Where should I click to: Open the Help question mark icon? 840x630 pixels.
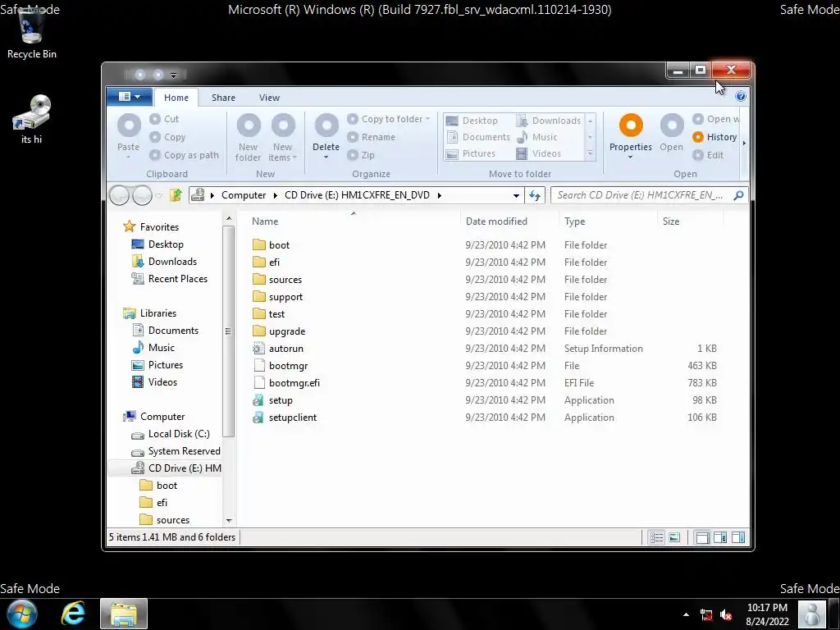click(741, 96)
